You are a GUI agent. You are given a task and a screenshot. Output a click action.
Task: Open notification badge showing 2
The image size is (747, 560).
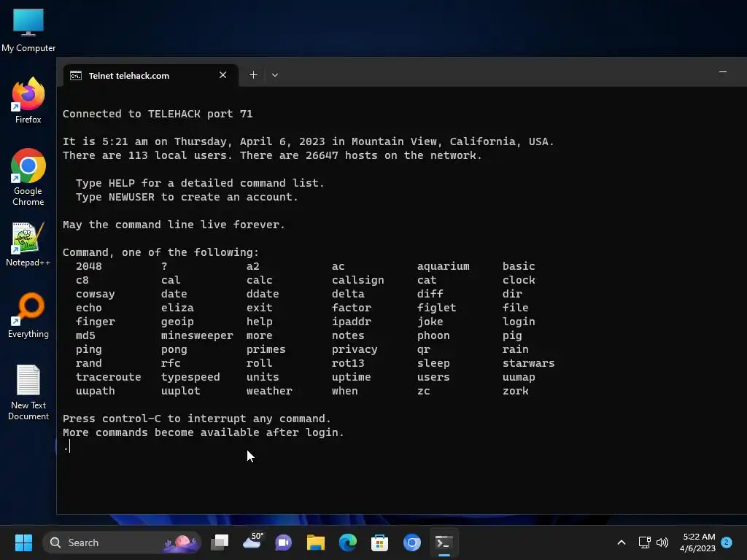[x=727, y=542]
